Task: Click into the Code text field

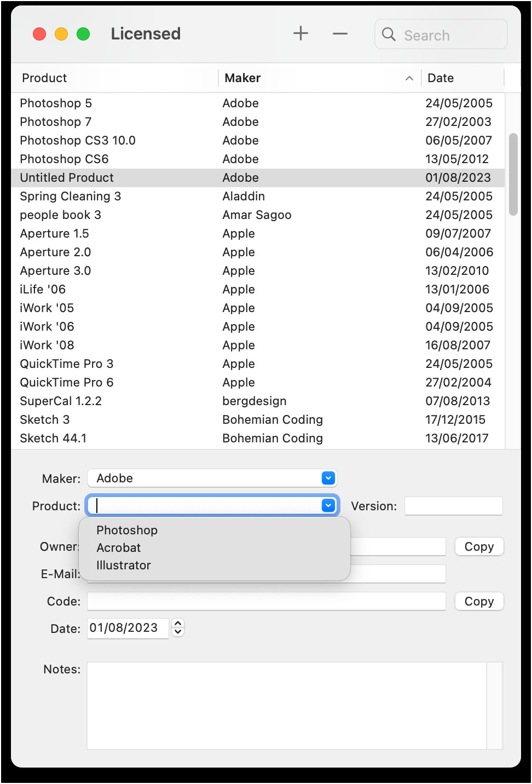Action: (266, 601)
